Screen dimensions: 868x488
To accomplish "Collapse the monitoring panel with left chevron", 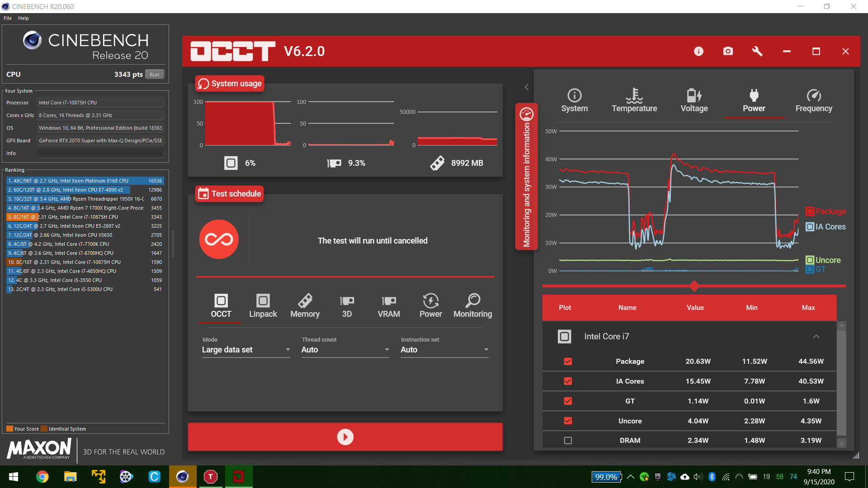I will click(x=526, y=87).
